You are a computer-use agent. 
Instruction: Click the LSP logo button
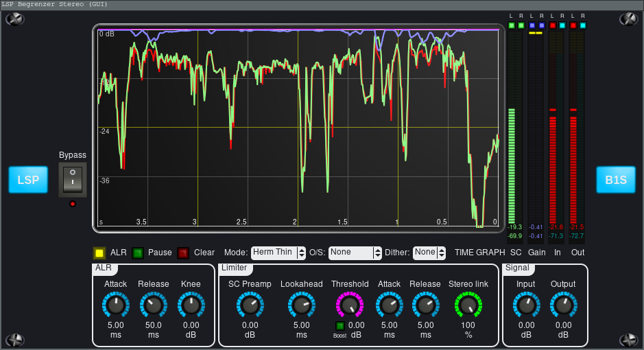point(28,180)
